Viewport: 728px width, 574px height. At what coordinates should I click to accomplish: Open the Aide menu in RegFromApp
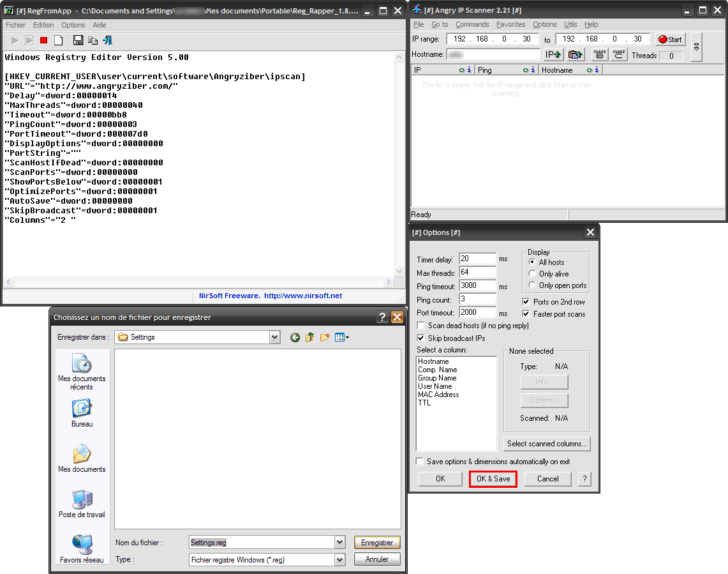(x=100, y=25)
